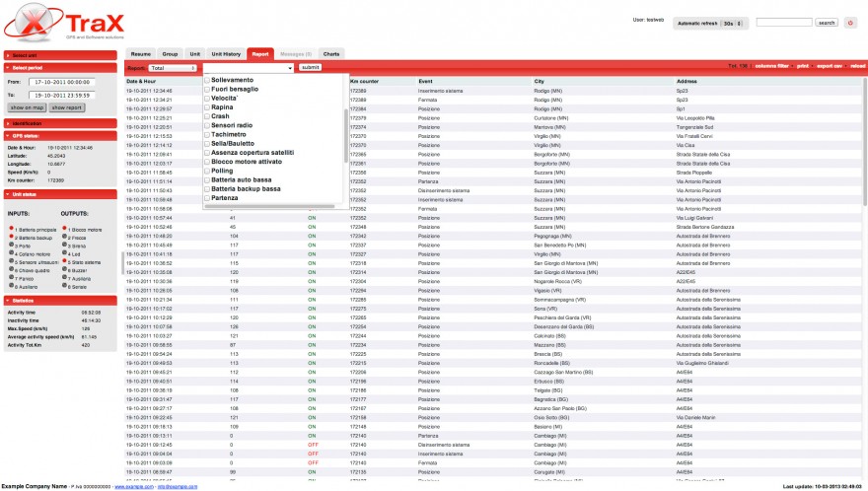Viewport: 868px width, 491px height.
Task: Click the reload link
Action: pyautogui.click(x=857, y=66)
